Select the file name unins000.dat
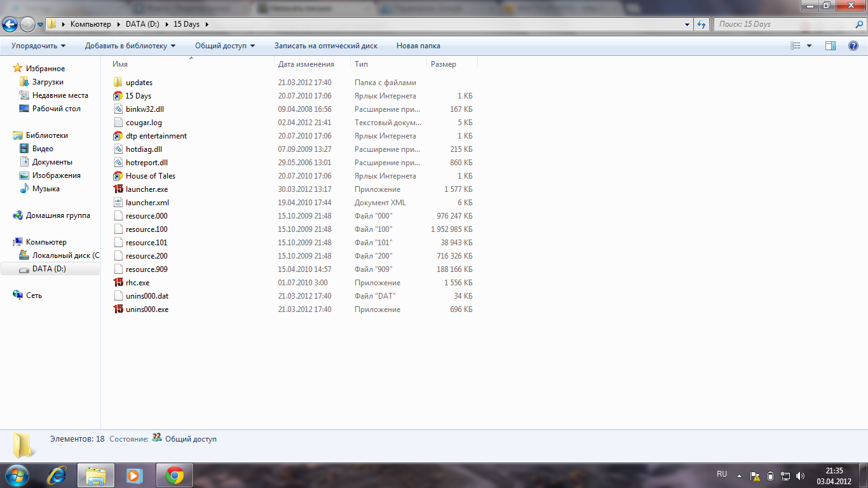The height and width of the screenshot is (488, 868). [147, 296]
